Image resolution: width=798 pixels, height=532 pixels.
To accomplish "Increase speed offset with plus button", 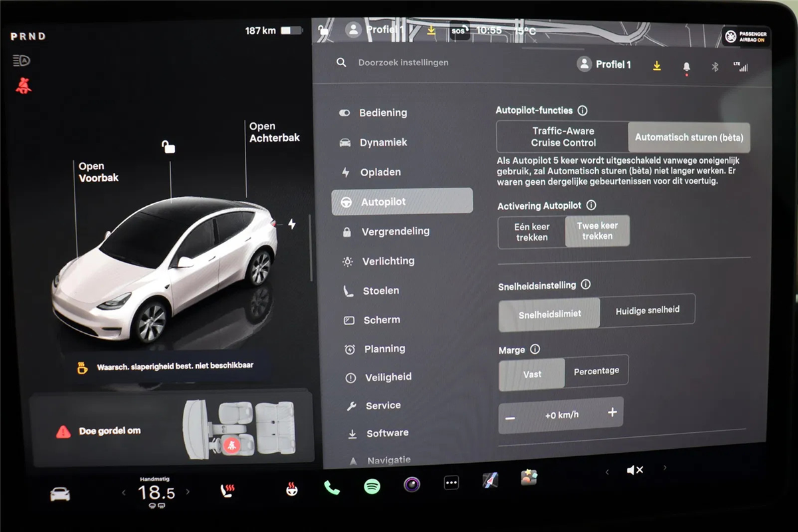I will pos(612,413).
